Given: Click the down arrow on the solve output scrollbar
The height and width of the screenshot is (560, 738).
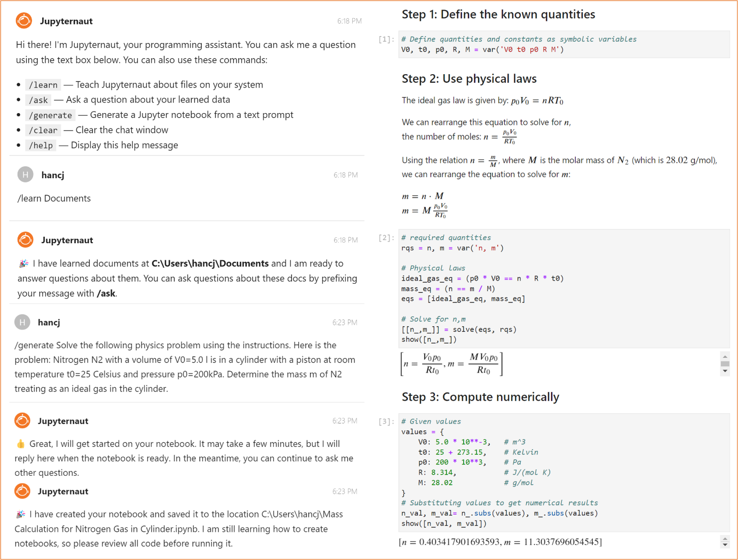Looking at the screenshot, I should pyautogui.click(x=725, y=371).
